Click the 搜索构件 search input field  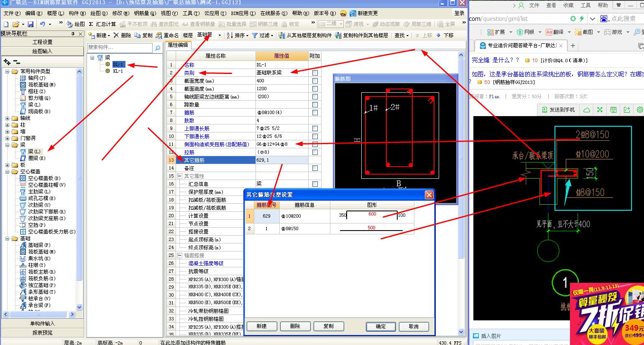point(120,47)
